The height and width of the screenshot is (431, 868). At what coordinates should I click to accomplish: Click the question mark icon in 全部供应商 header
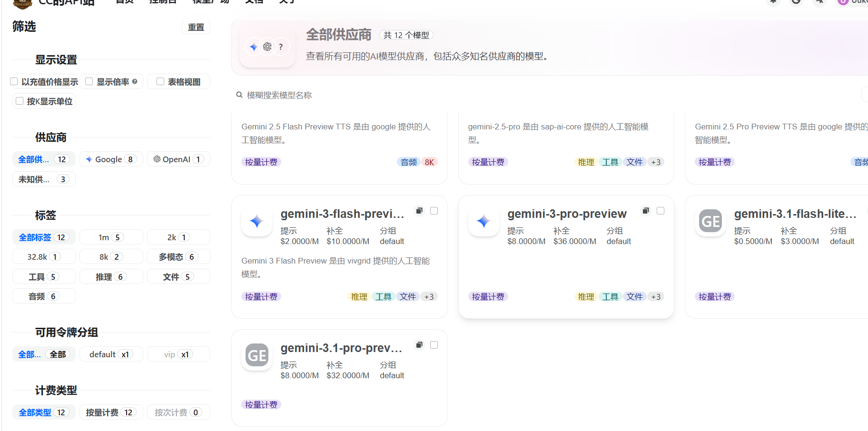[281, 47]
